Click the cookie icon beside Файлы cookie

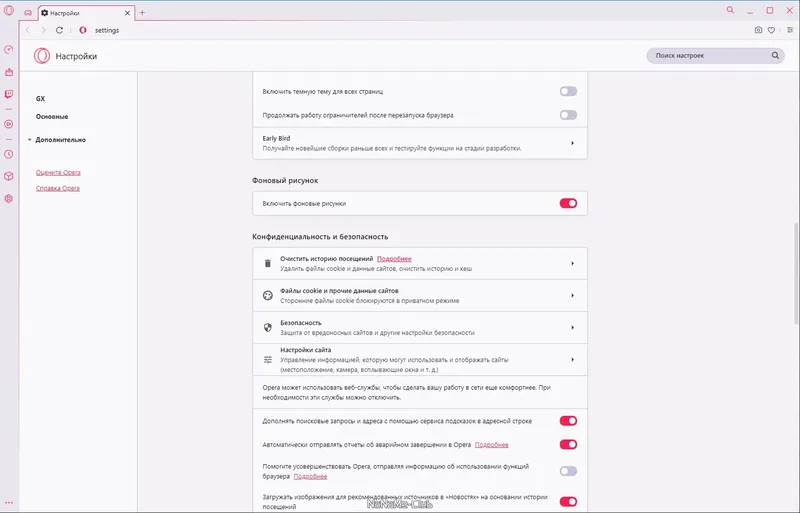click(267, 296)
